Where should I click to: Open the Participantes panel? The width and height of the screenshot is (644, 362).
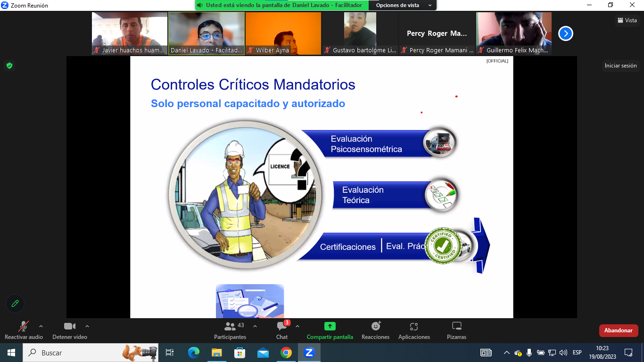click(x=230, y=330)
